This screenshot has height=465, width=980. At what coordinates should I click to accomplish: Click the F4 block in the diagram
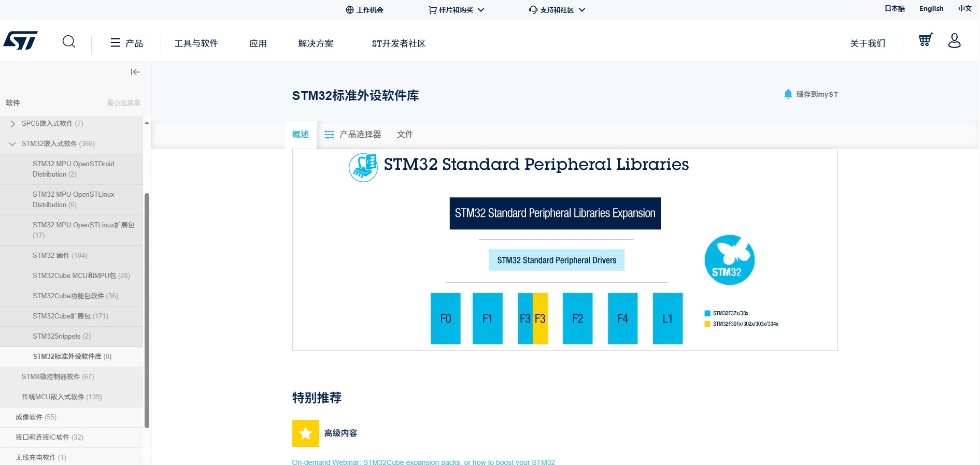pos(623,318)
